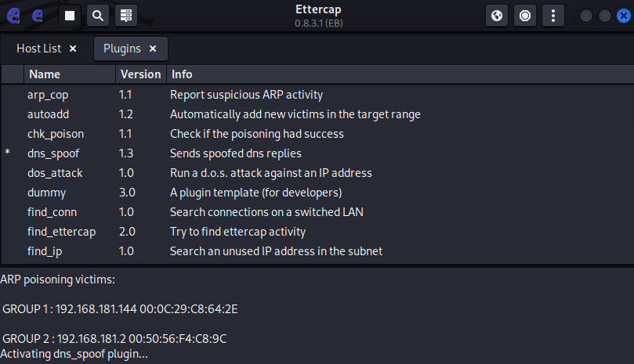The image size is (634, 364).
Task: Open the MITM globe menu
Action: 497,15
